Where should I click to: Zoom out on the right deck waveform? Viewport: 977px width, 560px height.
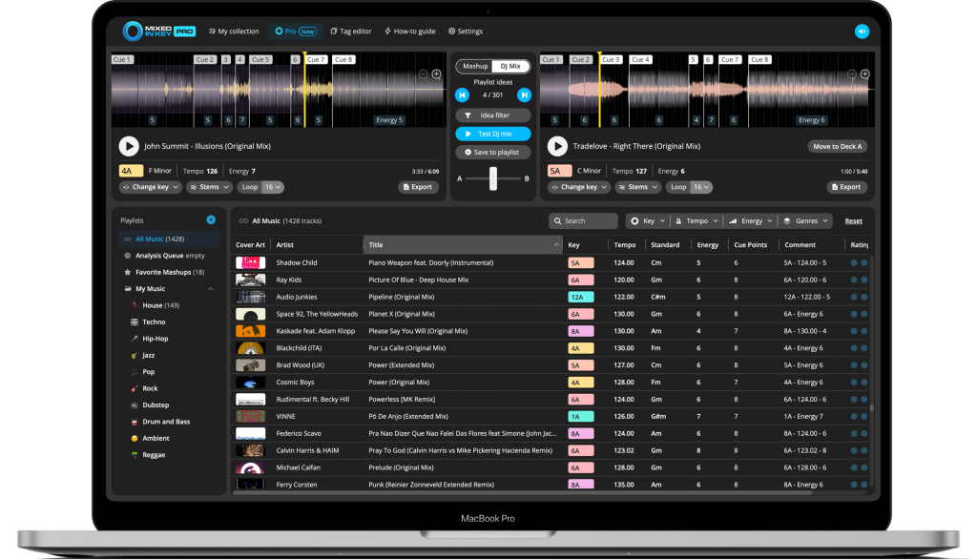coord(852,74)
